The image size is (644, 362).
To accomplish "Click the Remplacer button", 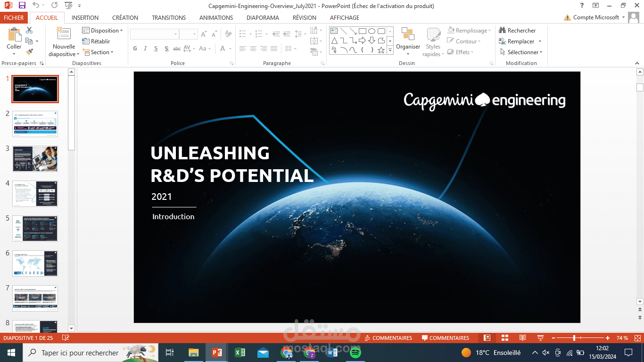I will [520, 41].
